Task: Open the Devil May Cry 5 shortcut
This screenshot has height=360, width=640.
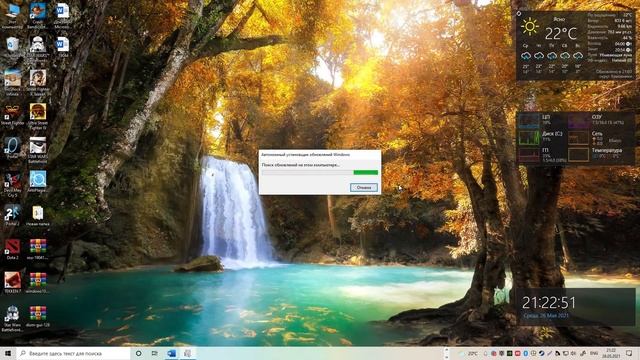Action: tap(13, 184)
